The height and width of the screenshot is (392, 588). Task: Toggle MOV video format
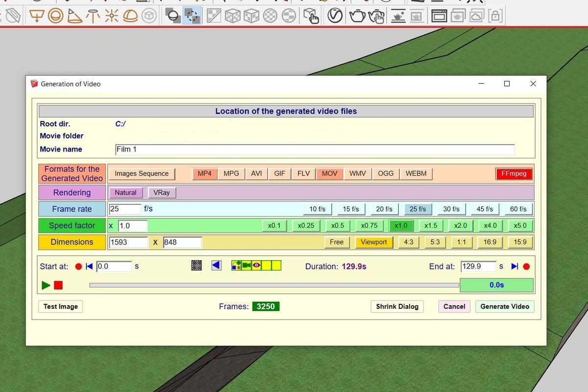click(x=329, y=173)
